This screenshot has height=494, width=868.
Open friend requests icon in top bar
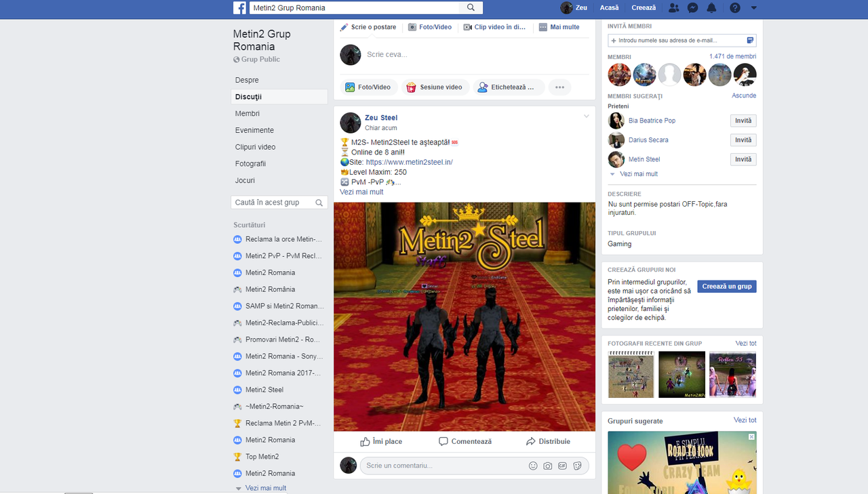(x=673, y=8)
